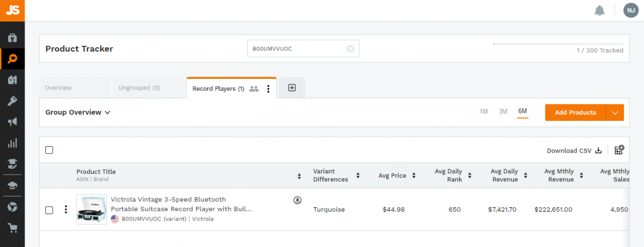This screenshot has width=644, height=247.
Task: Sort by Product Title column arrows
Action: (299, 176)
